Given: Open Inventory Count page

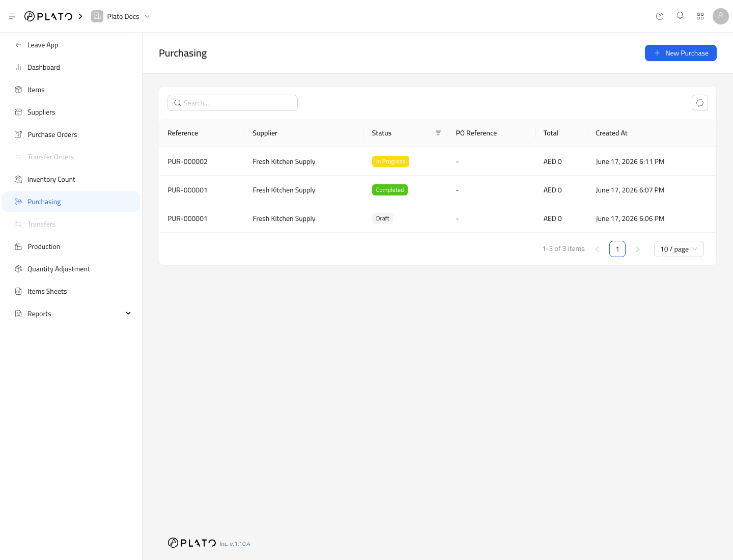Looking at the screenshot, I should coord(71,179).
